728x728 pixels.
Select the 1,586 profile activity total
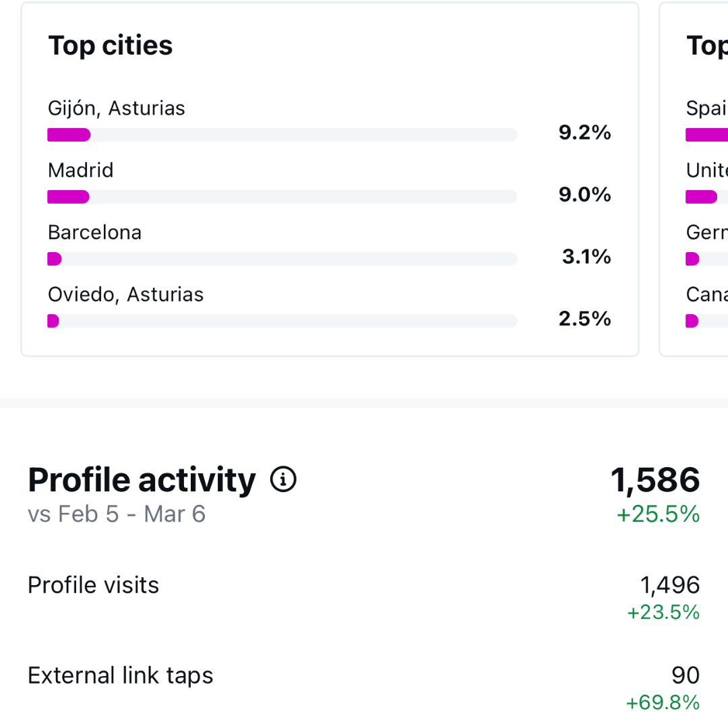(655, 480)
